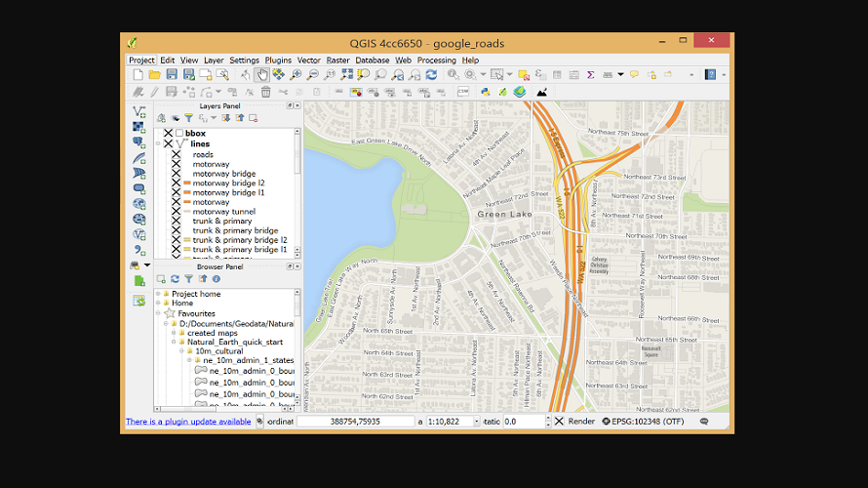The width and height of the screenshot is (868, 488).
Task: Click the orange motorway symbol swatch
Action: [x=187, y=202]
